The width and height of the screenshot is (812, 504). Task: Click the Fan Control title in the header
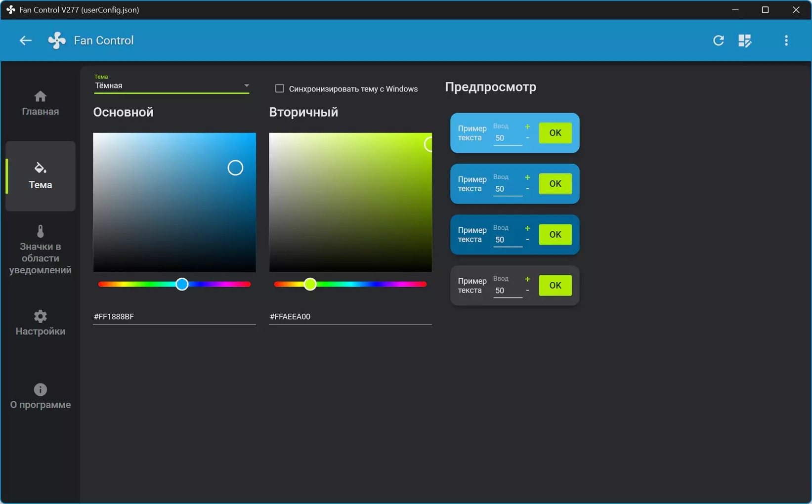tap(104, 41)
